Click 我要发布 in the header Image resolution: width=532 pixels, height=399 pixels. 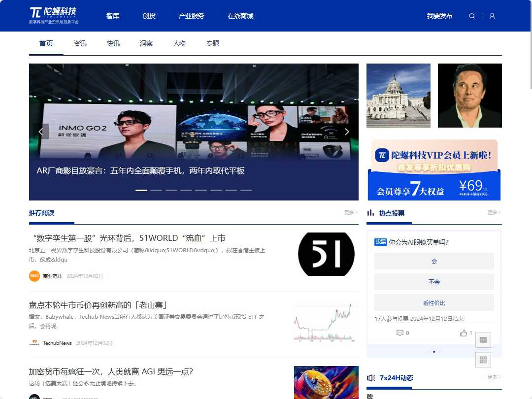[440, 16]
